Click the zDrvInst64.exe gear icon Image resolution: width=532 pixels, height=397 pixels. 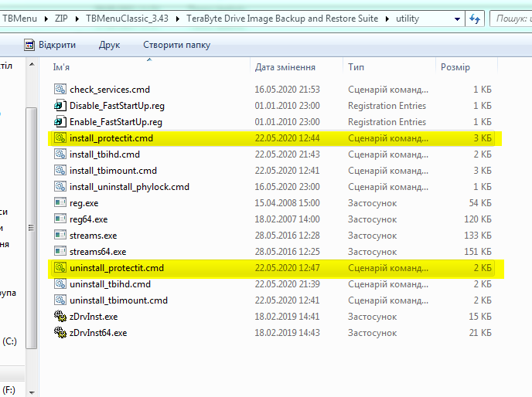coord(60,333)
